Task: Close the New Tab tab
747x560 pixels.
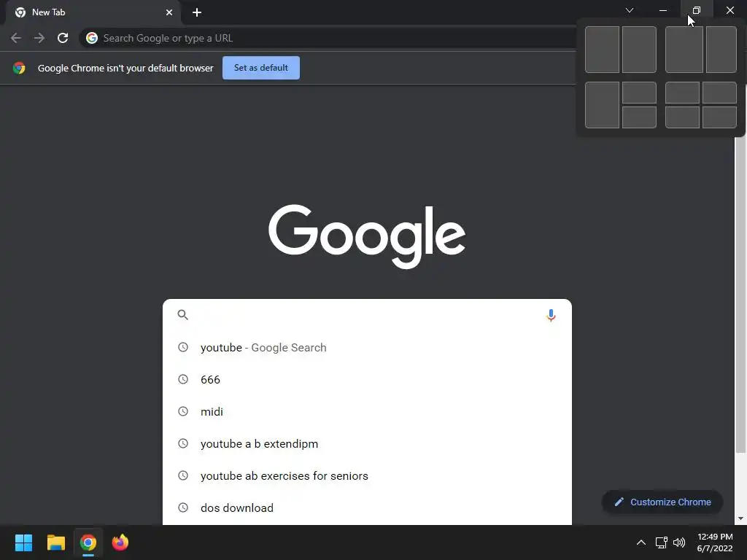Action: pyautogui.click(x=169, y=12)
